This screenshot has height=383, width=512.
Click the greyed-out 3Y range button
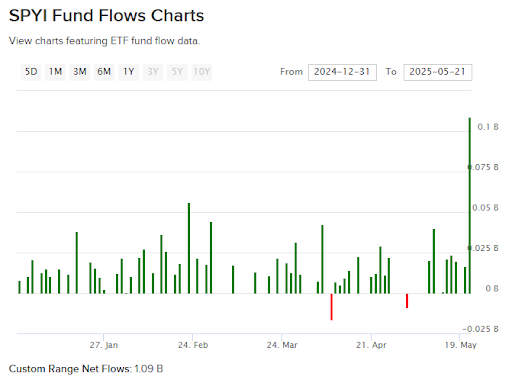click(x=153, y=72)
